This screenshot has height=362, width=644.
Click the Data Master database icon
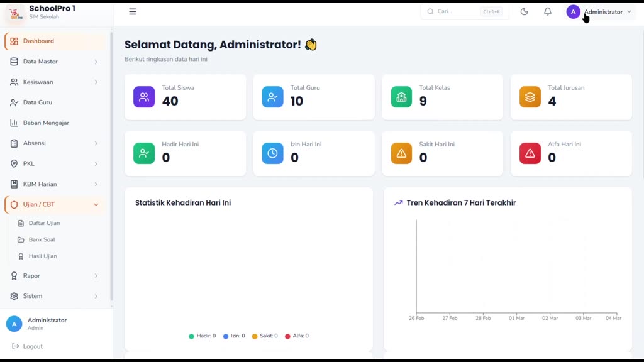[x=14, y=62]
